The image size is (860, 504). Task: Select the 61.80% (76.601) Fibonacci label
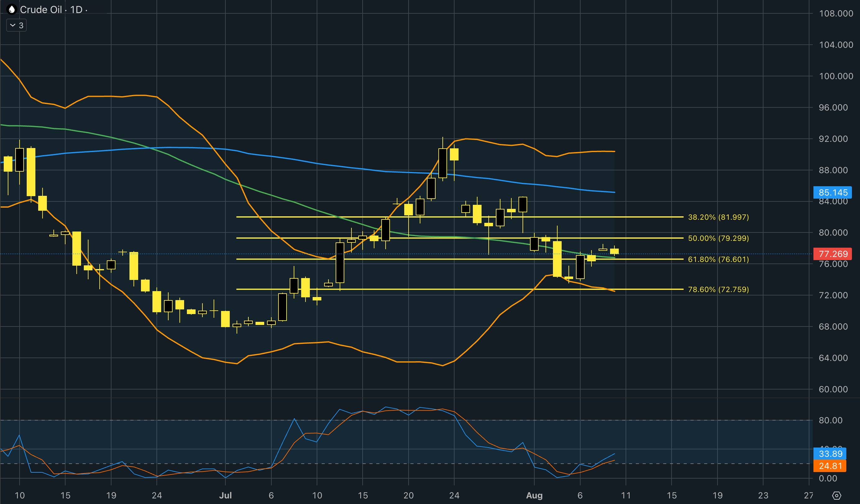718,259
